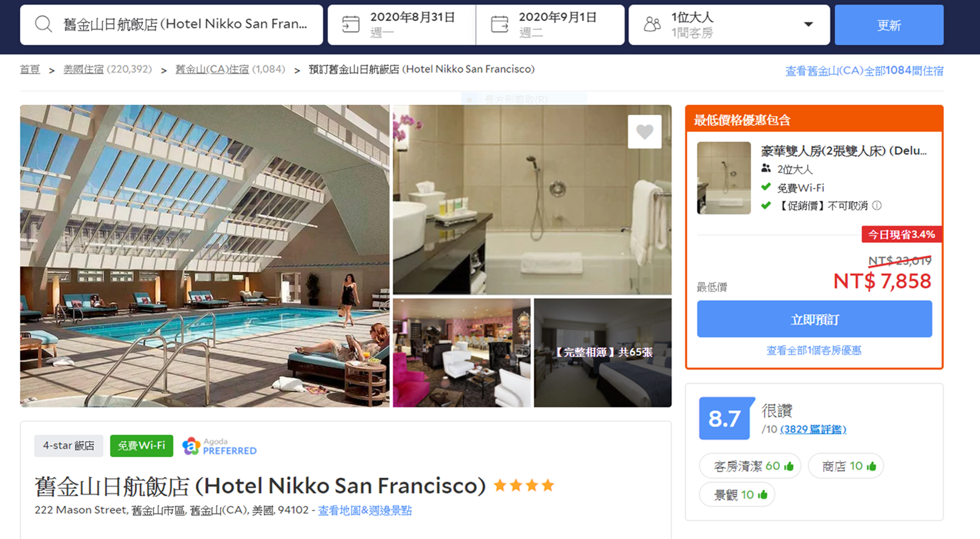Click the Agoda Preferred badge logo
This screenshot has width=980, height=539.
pos(192,446)
